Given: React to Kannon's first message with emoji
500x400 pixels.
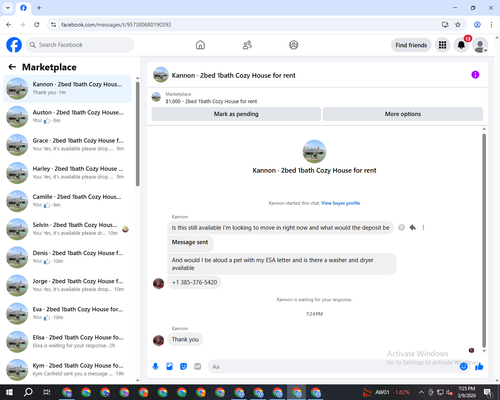Looking at the screenshot, I should [x=401, y=228].
